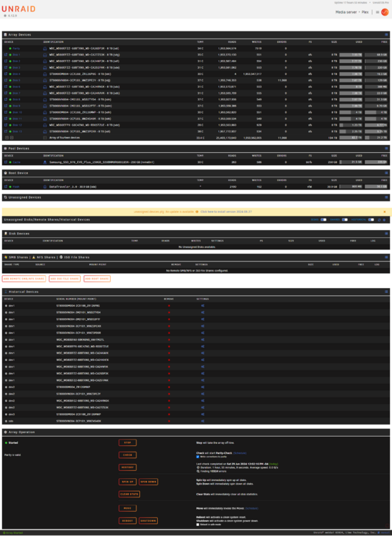The image size is (392, 536).
Task: Remove the historical device listed as sdo
Action: coord(169,421)
